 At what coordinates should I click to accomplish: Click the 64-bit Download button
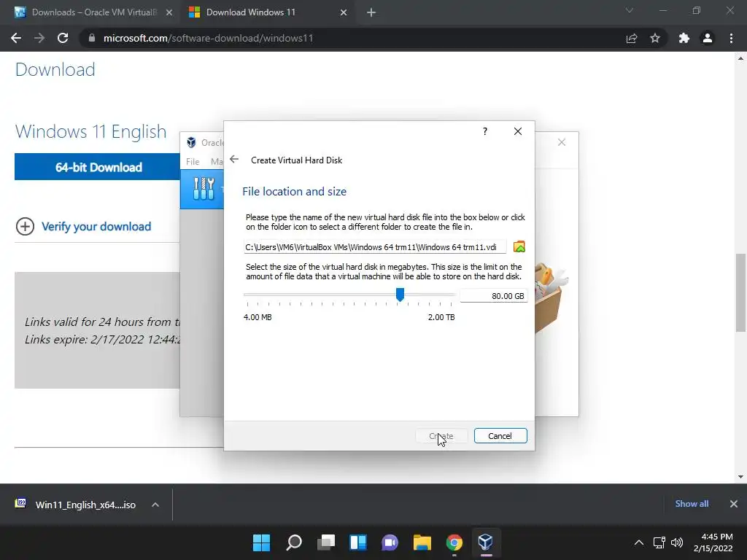coord(98,167)
